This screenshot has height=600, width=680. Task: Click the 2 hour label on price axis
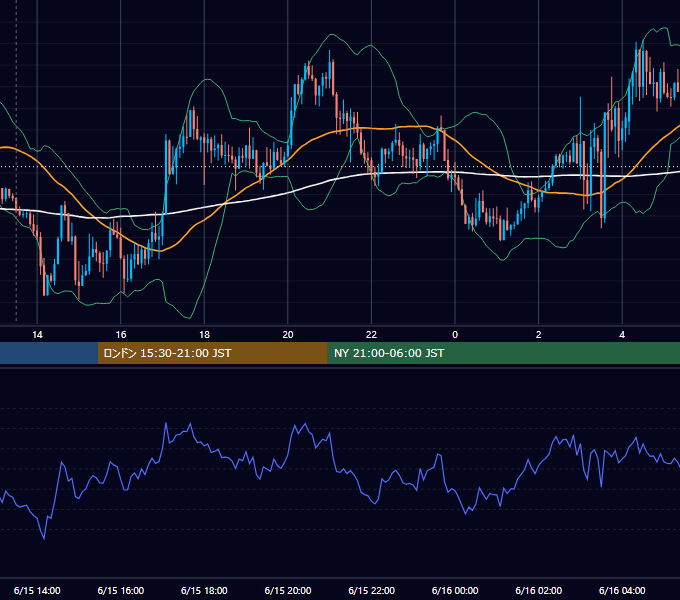pos(539,335)
